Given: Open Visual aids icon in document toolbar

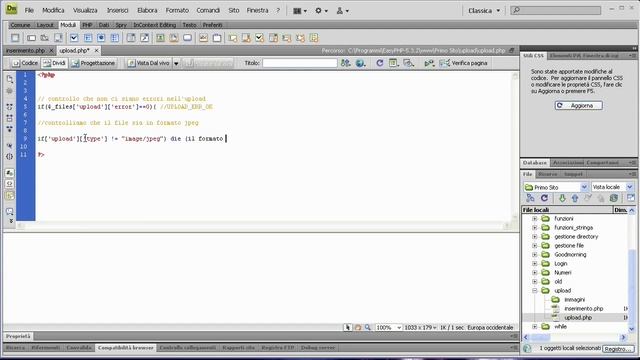Looking at the screenshot, I should click(408, 63).
